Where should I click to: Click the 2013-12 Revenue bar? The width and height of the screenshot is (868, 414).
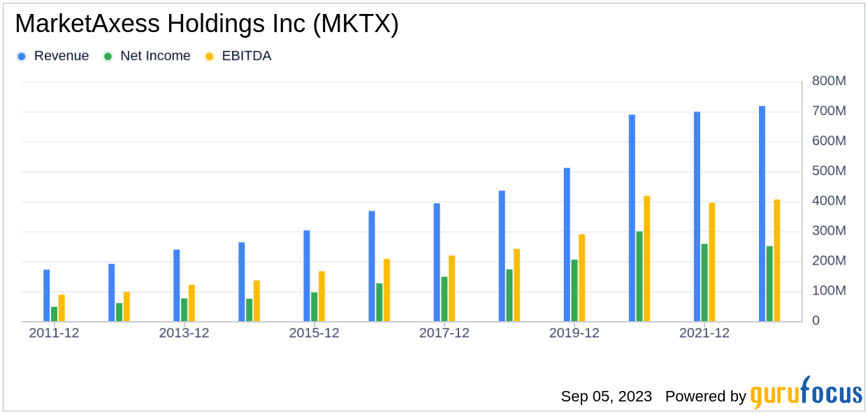point(177,286)
